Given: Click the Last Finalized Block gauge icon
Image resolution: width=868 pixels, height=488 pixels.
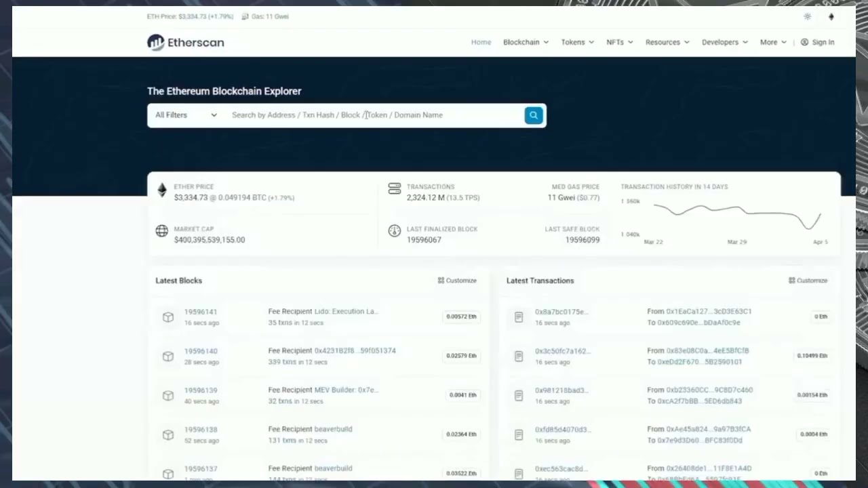Looking at the screenshot, I should click(x=394, y=231).
